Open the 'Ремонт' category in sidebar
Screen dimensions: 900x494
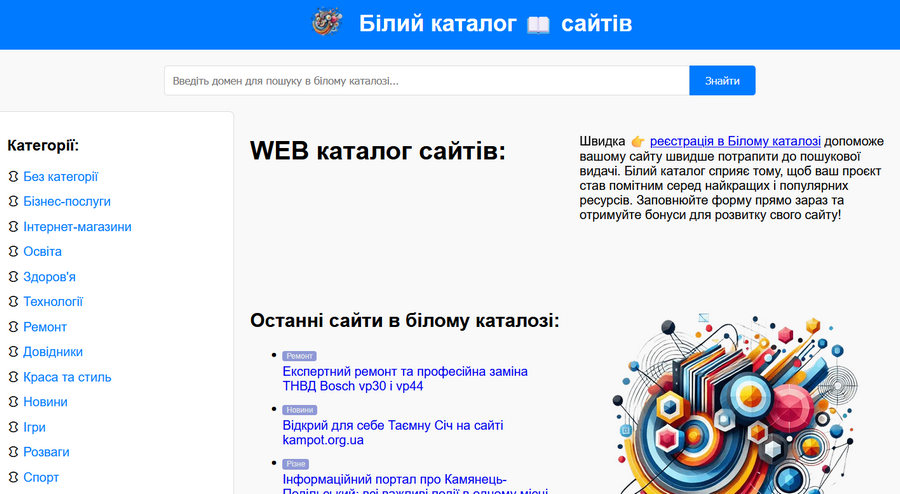coord(45,326)
